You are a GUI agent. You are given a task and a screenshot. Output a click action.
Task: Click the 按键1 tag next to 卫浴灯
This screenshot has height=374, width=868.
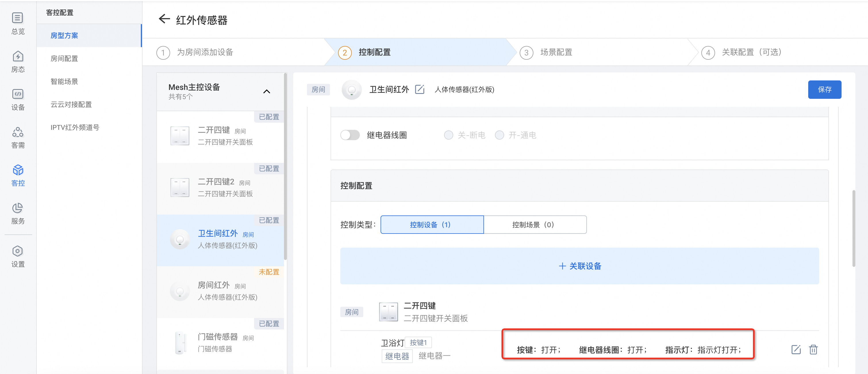click(x=418, y=342)
